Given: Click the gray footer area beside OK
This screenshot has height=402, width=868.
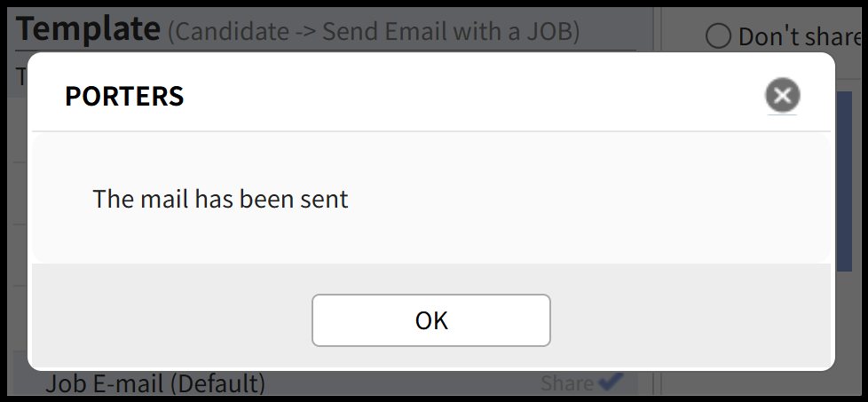Looking at the screenshot, I should 692,319.
